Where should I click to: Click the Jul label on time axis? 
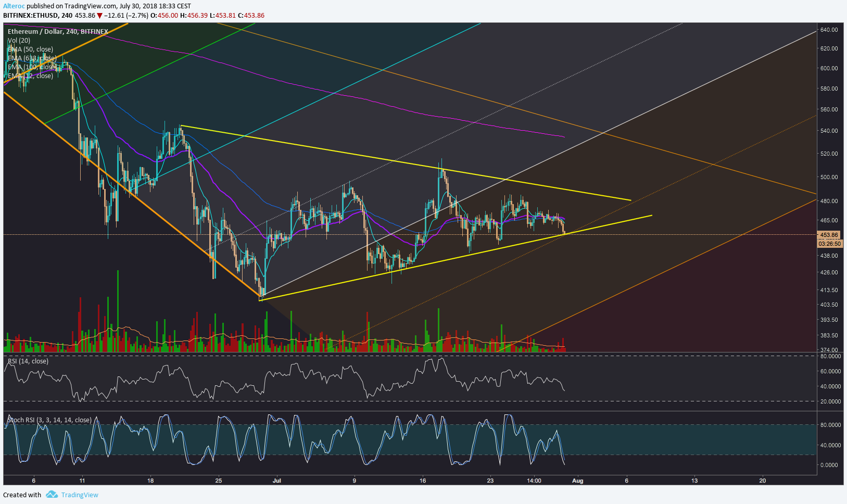276,481
